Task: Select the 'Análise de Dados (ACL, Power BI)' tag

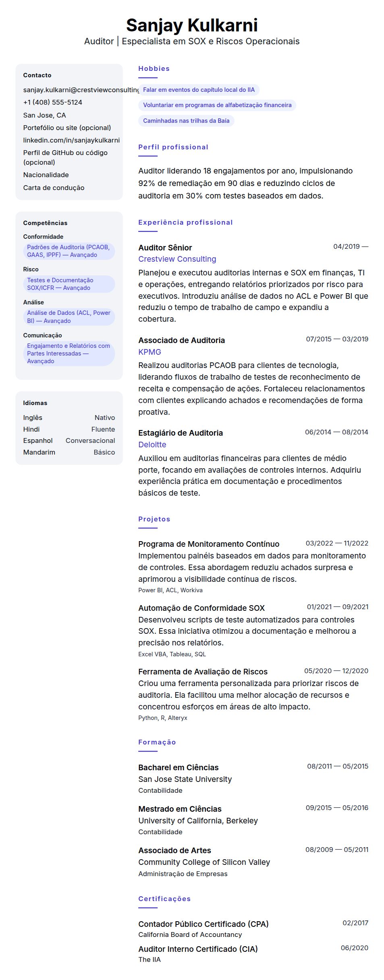Action: tap(69, 317)
